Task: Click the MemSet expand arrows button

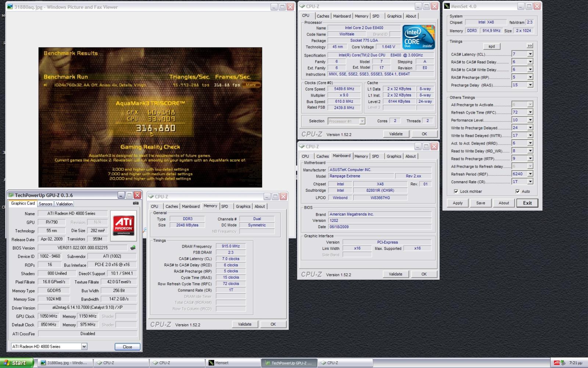Action: (530, 46)
